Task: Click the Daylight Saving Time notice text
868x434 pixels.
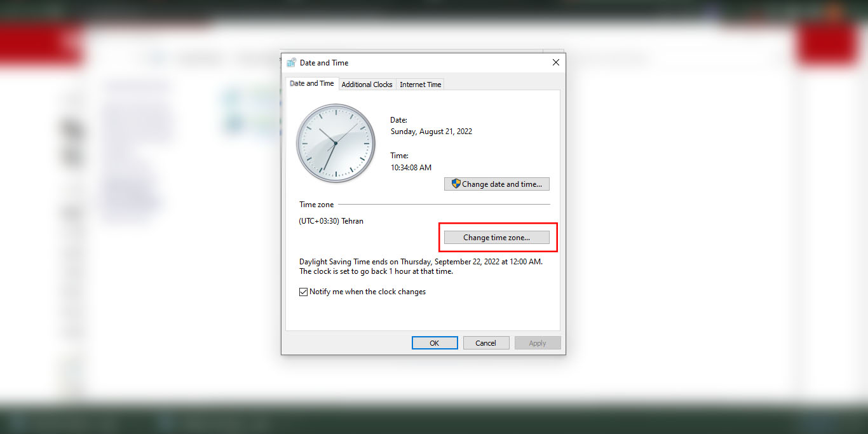Action: click(421, 266)
